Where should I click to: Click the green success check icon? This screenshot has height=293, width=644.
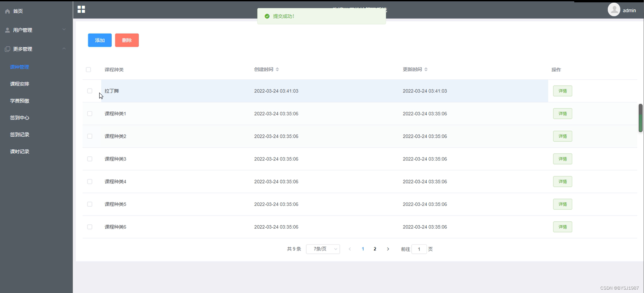pyautogui.click(x=267, y=16)
